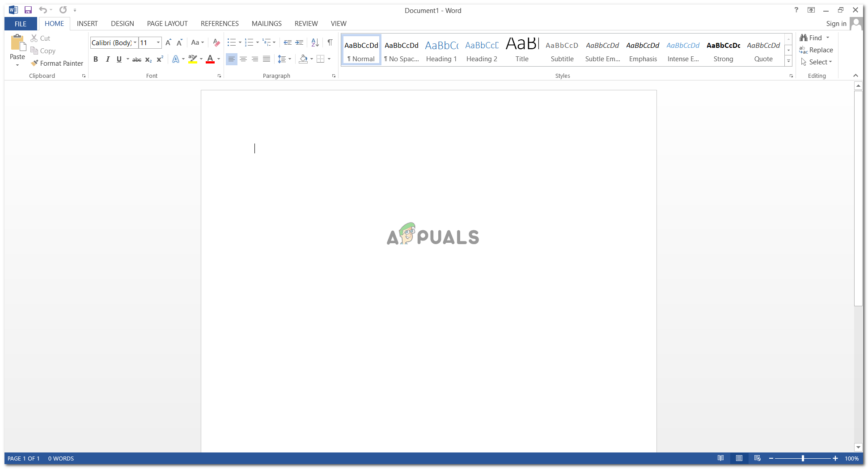Open line and paragraph spacing dropdown
Screen dimensions: 868x469
pyautogui.click(x=284, y=59)
